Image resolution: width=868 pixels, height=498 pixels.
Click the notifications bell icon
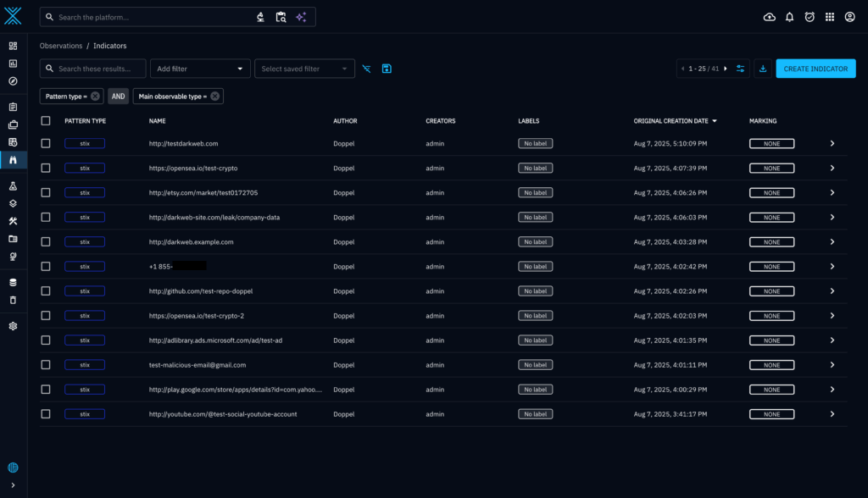(789, 17)
